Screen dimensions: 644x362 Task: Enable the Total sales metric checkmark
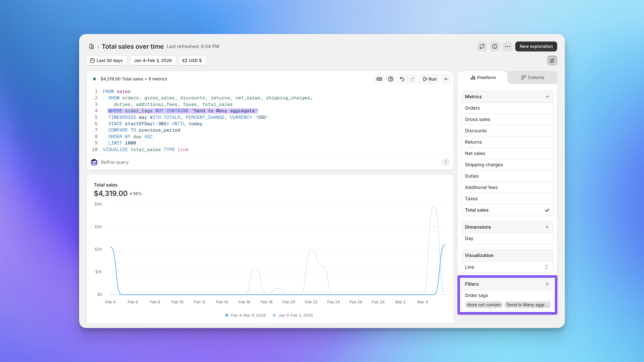coord(547,210)
